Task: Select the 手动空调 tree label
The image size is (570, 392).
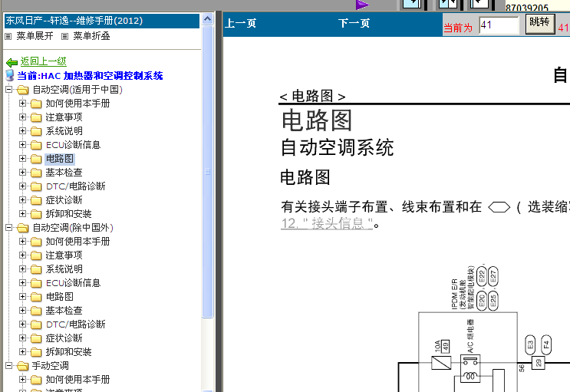Action: point(50,366)
